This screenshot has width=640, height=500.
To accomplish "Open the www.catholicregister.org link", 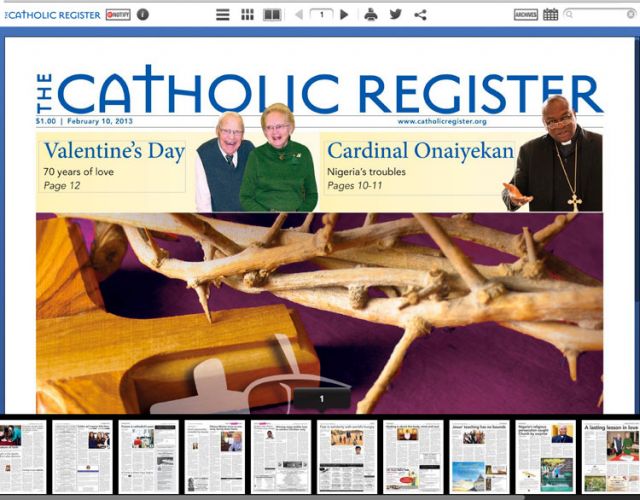I will tap(442, 121).
